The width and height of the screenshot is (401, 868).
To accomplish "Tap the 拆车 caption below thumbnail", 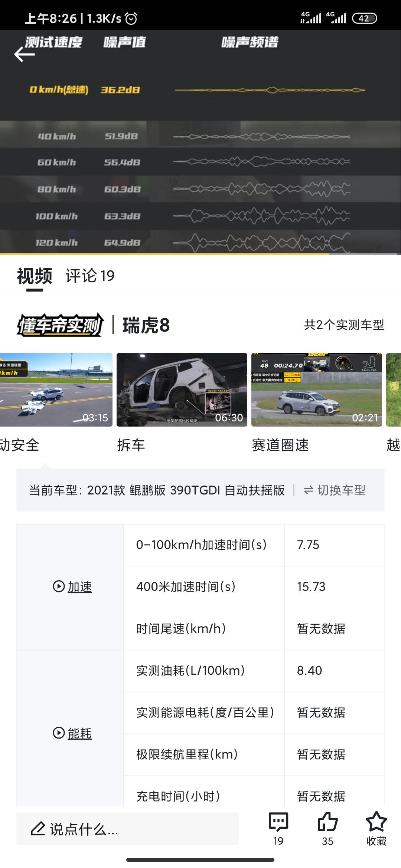I will coord(131,445).
